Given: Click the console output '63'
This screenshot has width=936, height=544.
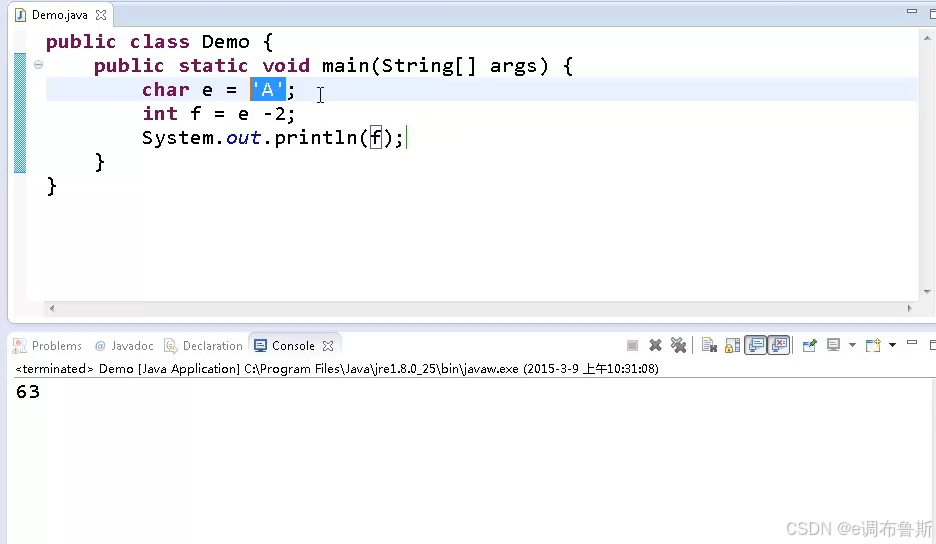Looking at the screenshot, I should coord(28,392).
